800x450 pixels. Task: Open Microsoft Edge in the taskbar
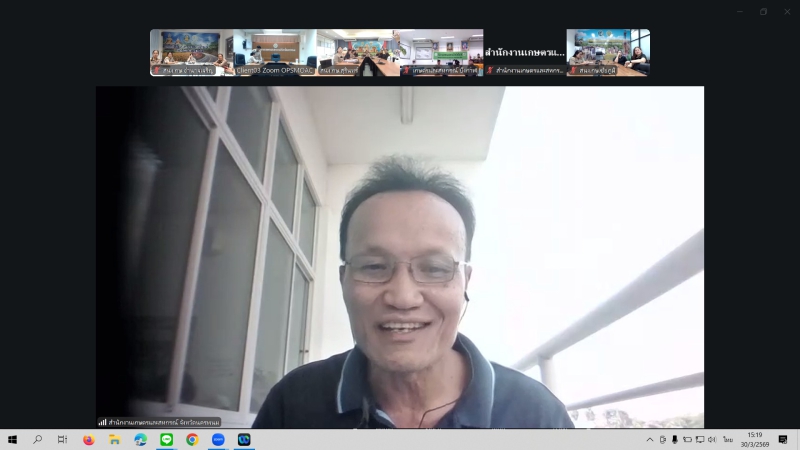pos(140,439)
